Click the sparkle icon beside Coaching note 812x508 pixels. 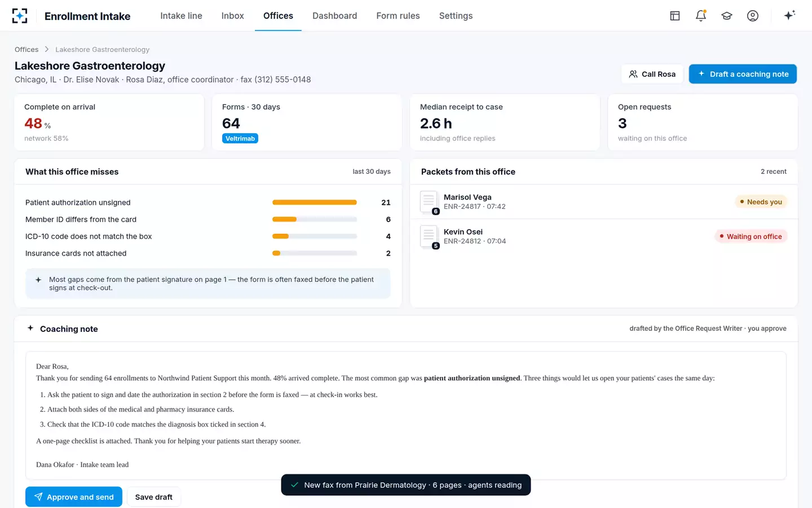30,328
